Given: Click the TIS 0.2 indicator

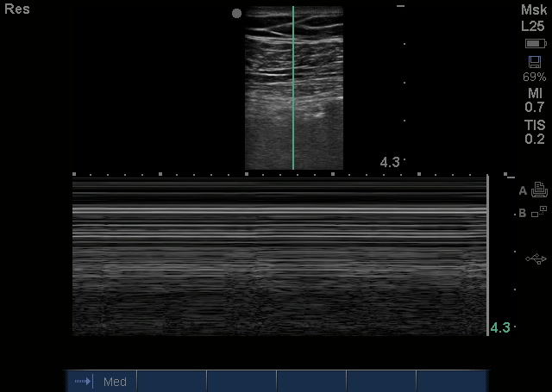Looking at the screenshot, I should click(x=534, y=132).
